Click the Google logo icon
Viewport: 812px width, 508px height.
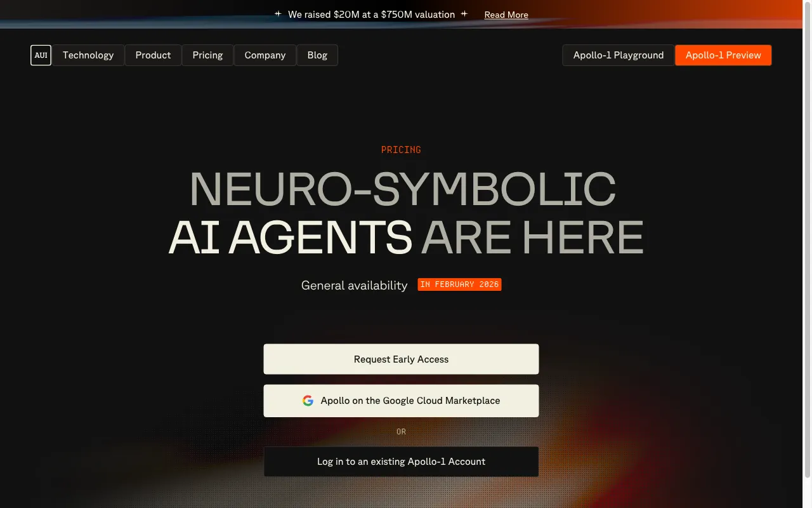pyautogui.click(x=308, y=401)
